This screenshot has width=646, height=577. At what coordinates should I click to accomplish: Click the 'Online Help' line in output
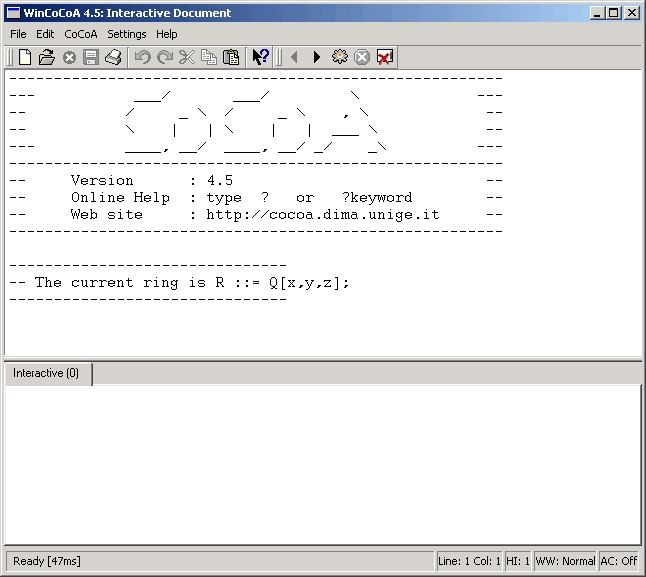pos(241,198)
